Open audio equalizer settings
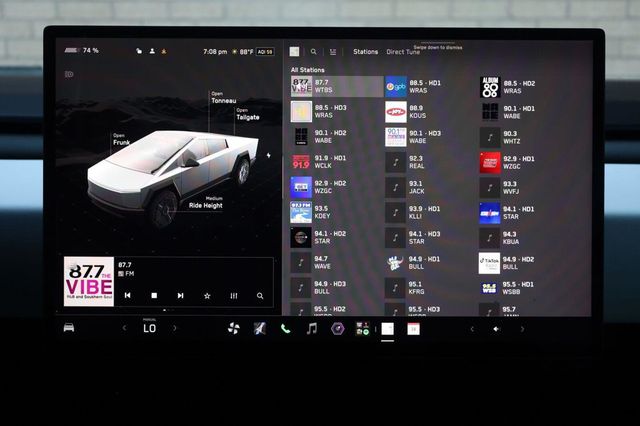 233,296
